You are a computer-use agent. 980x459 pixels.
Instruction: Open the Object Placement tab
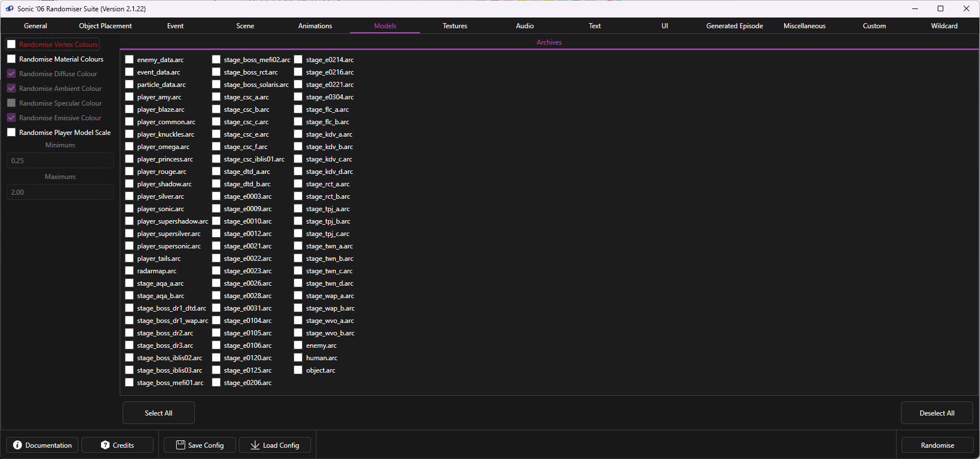pyautogui.click(x=105, y=26)
